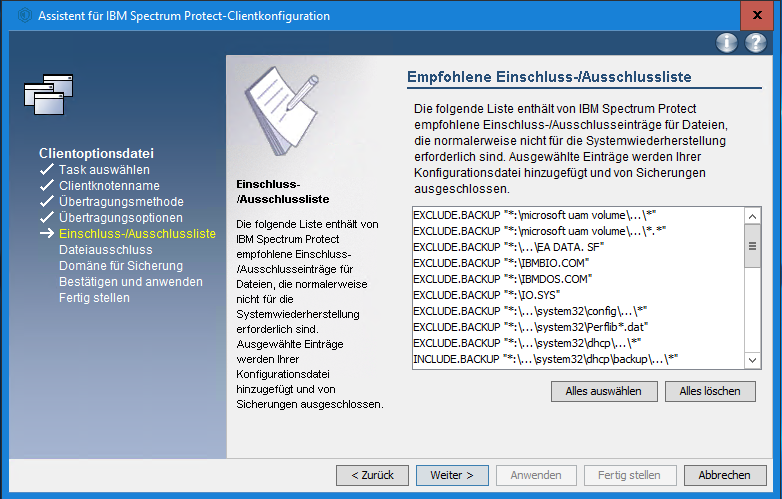Image resolution: width=782 pixels, height=499 pixels.
Task: Go back using the Zurück button
Action: [x=372, y=475]
